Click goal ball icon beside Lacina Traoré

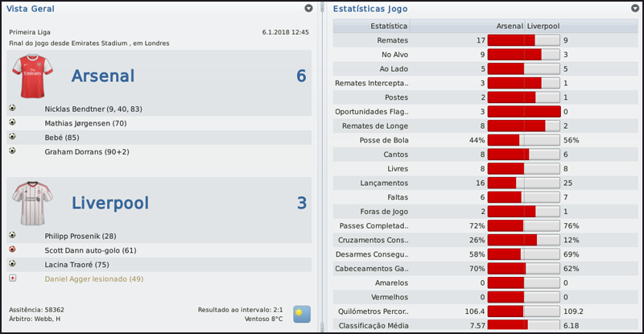[x=13, y=264]
